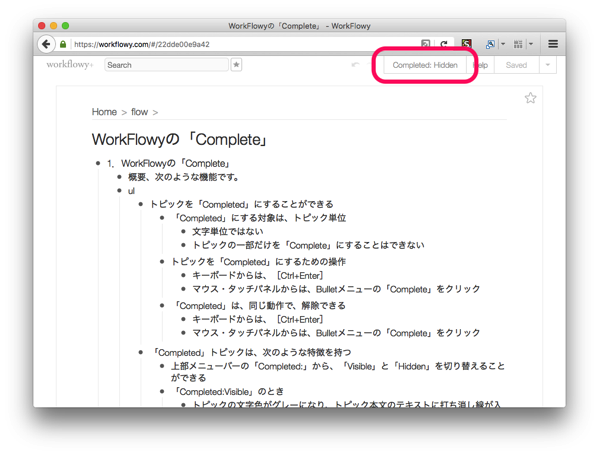Click in the Search box

pyautogui.click(x=166, y=65)
